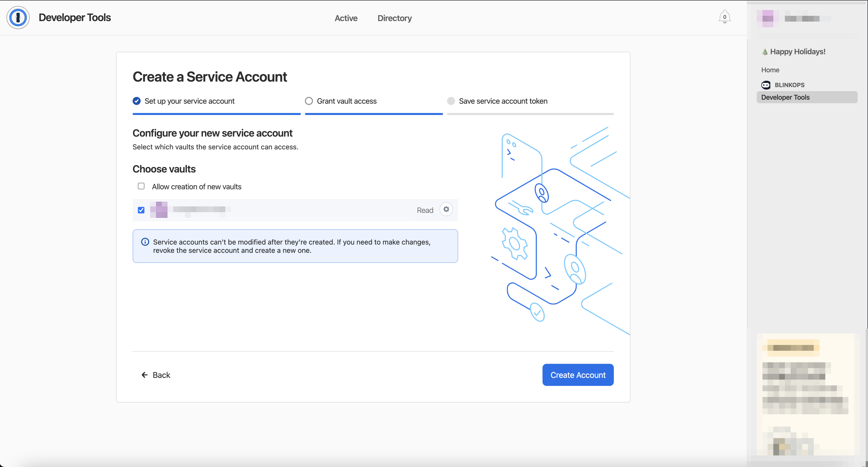Click the 1Password logo icon
868x467 pixels.
click(18, 17)
